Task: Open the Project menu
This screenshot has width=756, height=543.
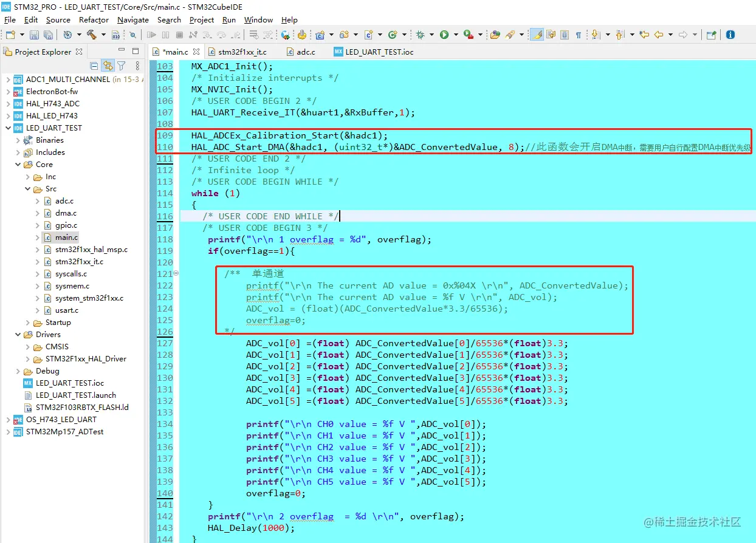Action: click(x=202, y=19)
